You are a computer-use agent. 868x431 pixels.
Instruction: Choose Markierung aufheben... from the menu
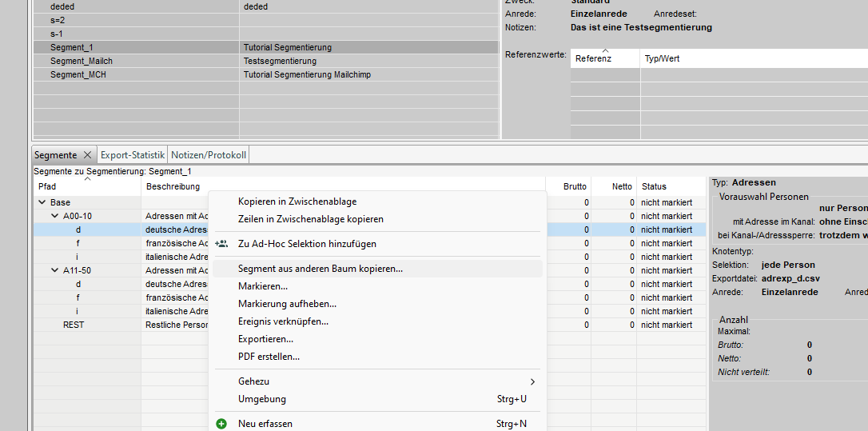click(287, 304)
